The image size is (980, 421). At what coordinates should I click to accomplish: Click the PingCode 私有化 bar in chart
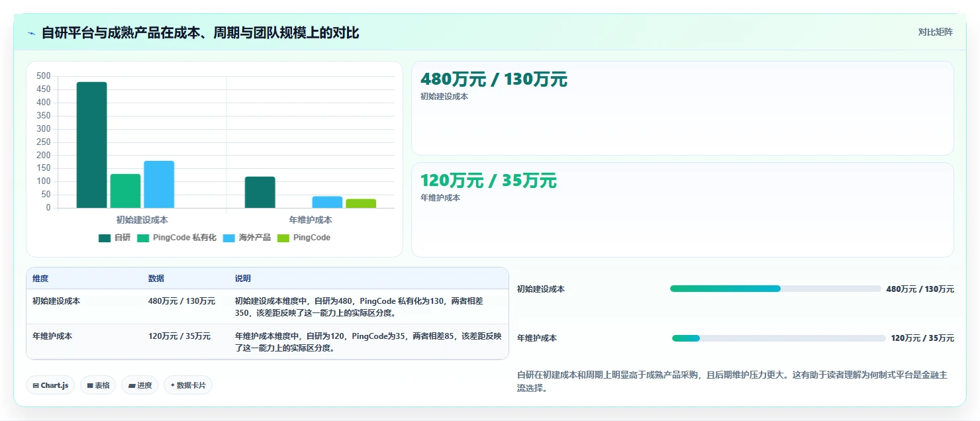pyautogui.click(x=125, y=191)
